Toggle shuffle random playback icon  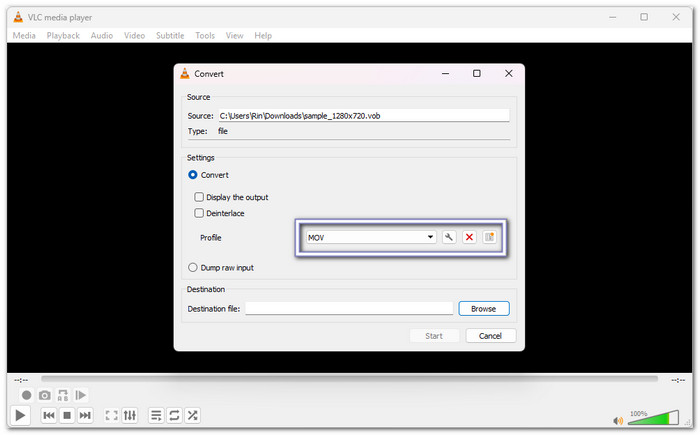[192, 415]
